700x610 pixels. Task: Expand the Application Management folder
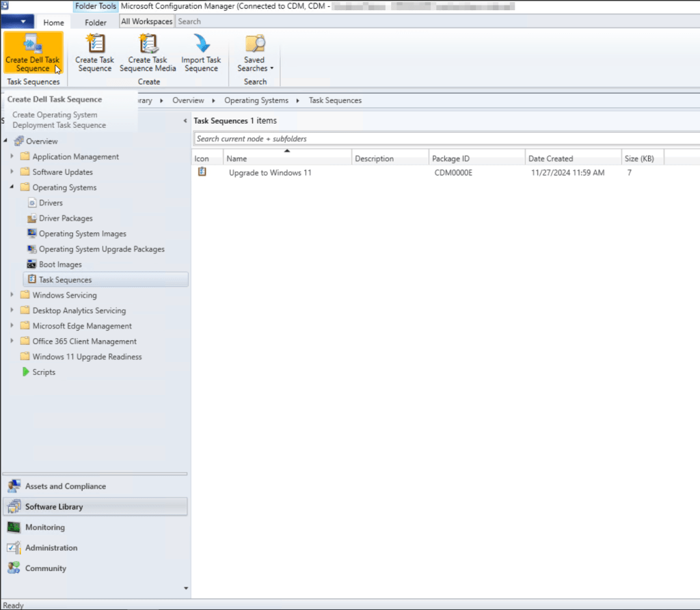[12, 157]
